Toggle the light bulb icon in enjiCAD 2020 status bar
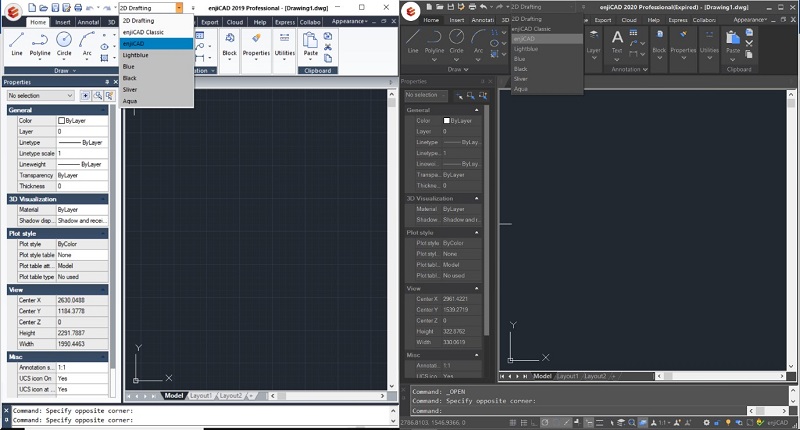800x430 pixels. click(728, 422)
